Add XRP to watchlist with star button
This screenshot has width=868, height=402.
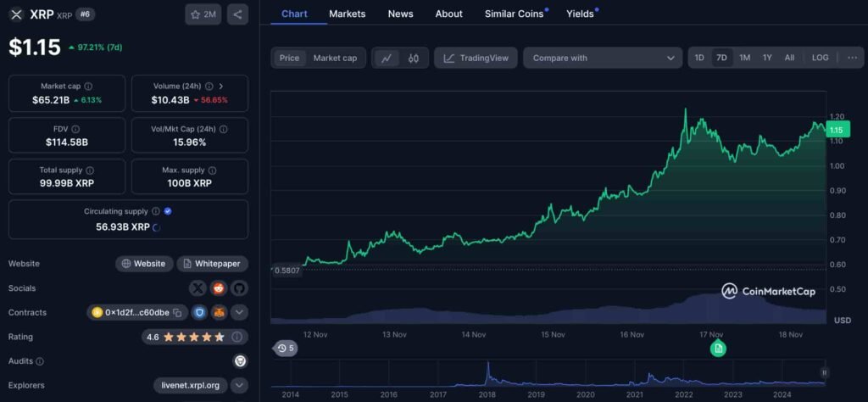203,14
